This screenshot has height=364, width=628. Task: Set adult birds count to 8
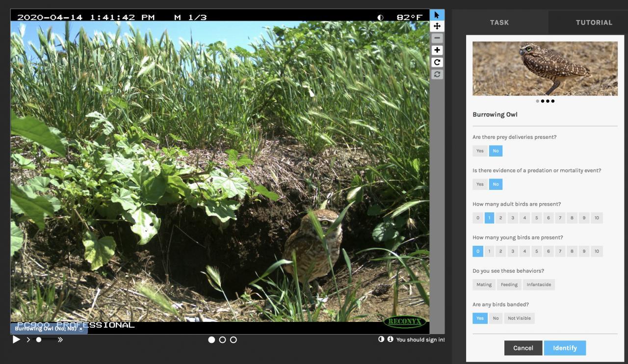click(x=572, y=218)
